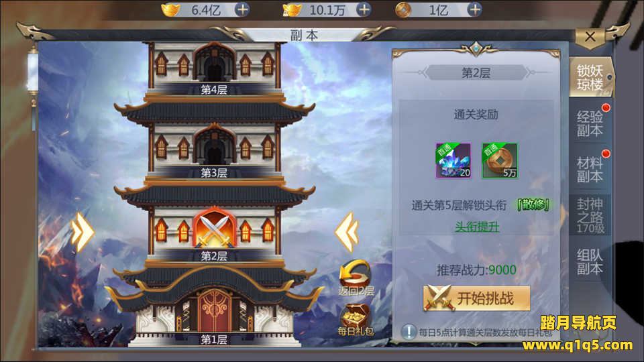Screen dimensions: 644x362
Task: Open the 经验副本 tab
Action: click(590, 123)
